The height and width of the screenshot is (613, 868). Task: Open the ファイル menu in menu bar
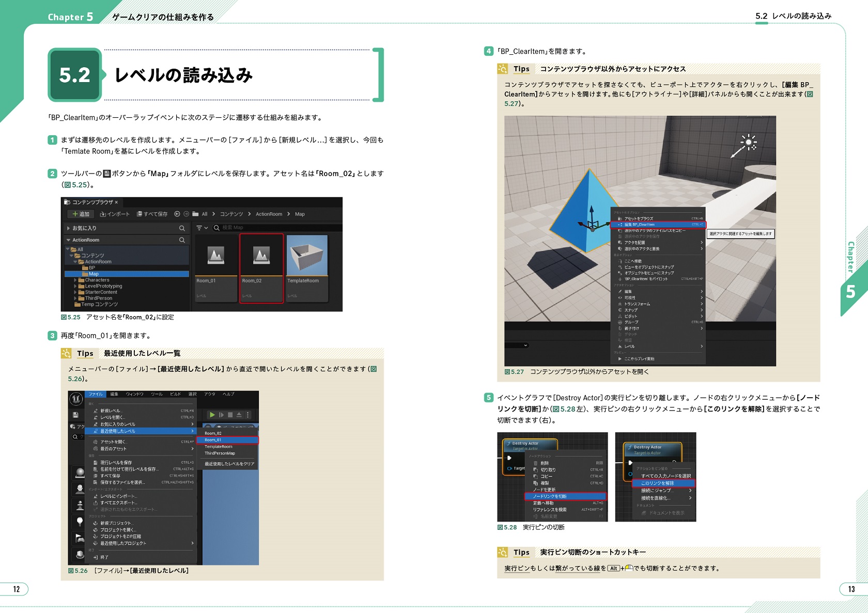pyautogui.click(x=96, y=394)
